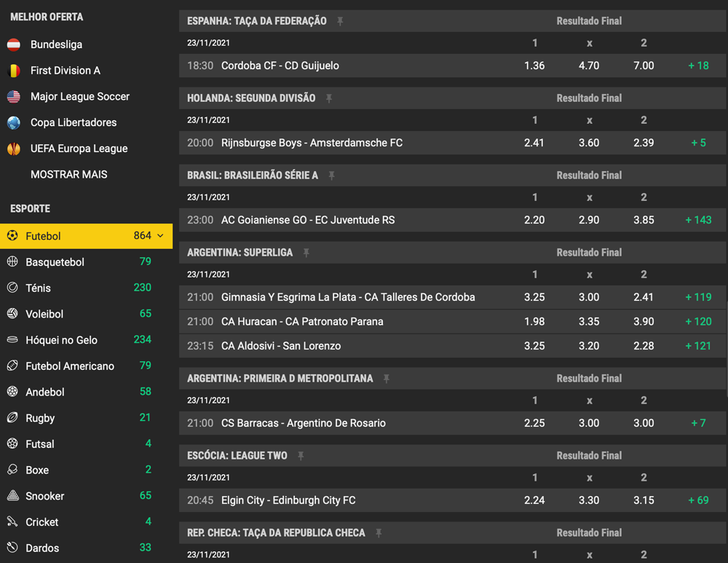
Task: Click the Voleibol ball icon
Action: pyautogui.click(x=12, y=314)
